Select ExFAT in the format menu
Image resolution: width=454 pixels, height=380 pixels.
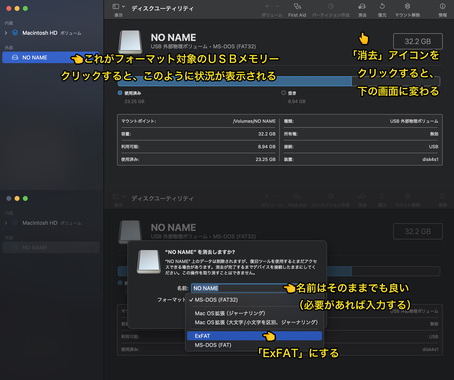point(254,336)
